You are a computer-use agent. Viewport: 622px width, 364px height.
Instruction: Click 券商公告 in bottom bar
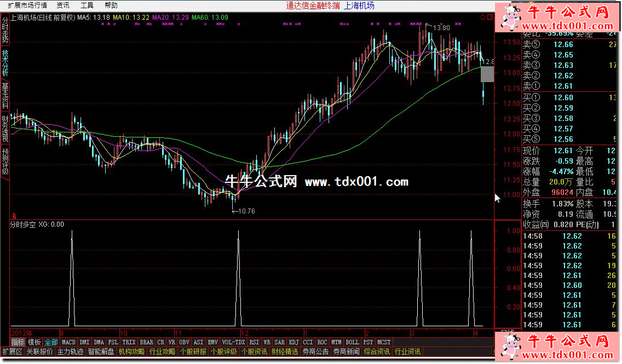(x=316, y=351)
